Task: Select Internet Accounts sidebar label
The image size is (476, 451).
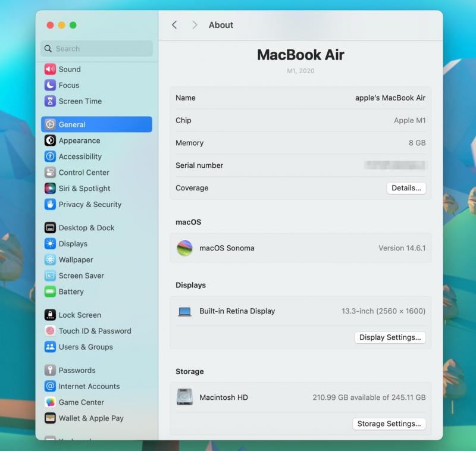Action: (x=89, y=386)
